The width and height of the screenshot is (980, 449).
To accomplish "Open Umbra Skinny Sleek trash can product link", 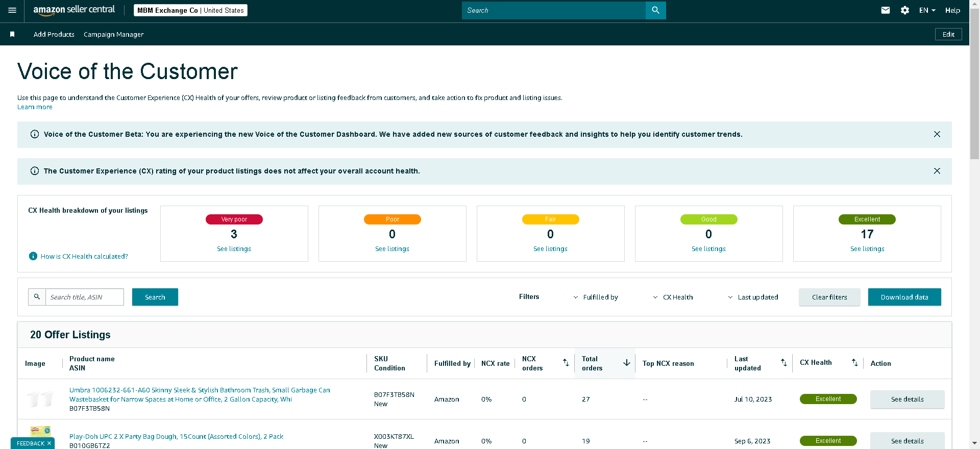I will pos(200,394).
